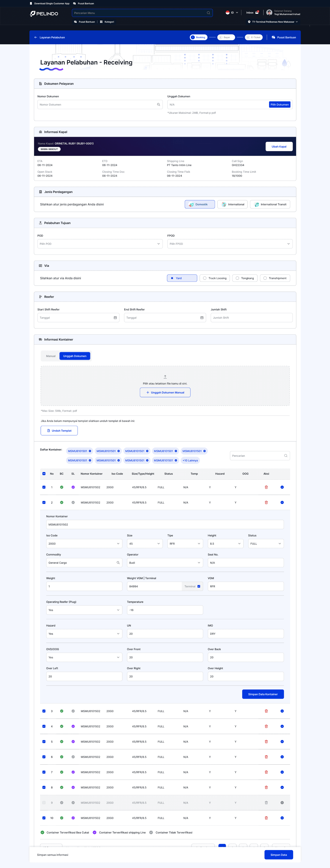Click the Ubah Kapal button
This screenshot has width=330, height=868.
pos(279,147)
